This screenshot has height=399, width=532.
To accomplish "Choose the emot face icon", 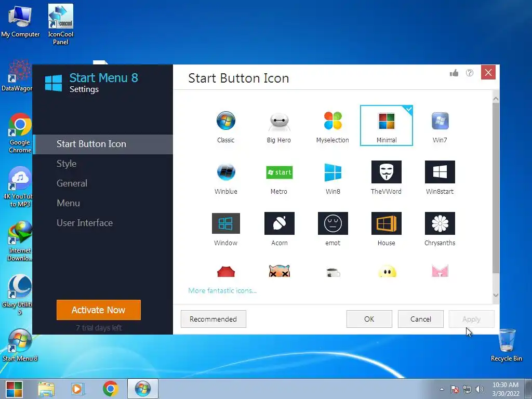I will 332,229.
